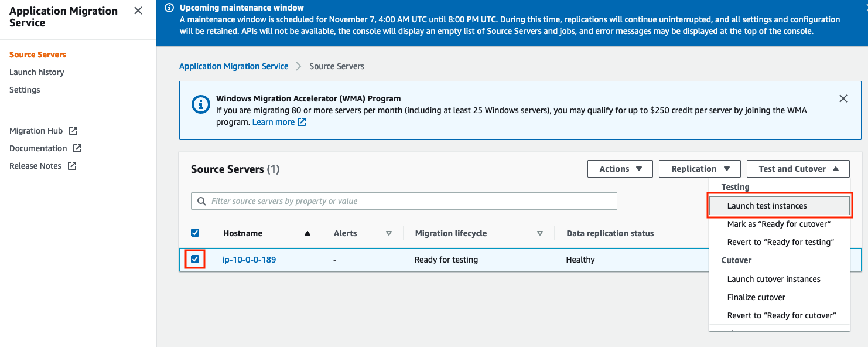
Task: Open the ip-10-0-0-189 hostname link
Action: pyautogui.click(x=250, y=260)
